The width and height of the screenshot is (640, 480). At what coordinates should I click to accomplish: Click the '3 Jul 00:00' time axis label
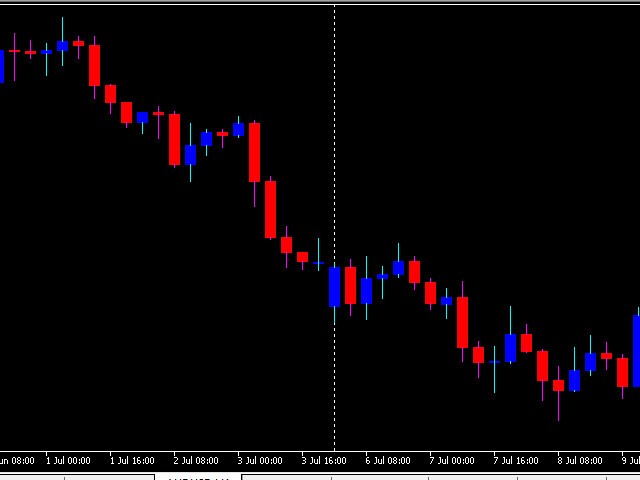pyautogui.click(x=260, y=461)
